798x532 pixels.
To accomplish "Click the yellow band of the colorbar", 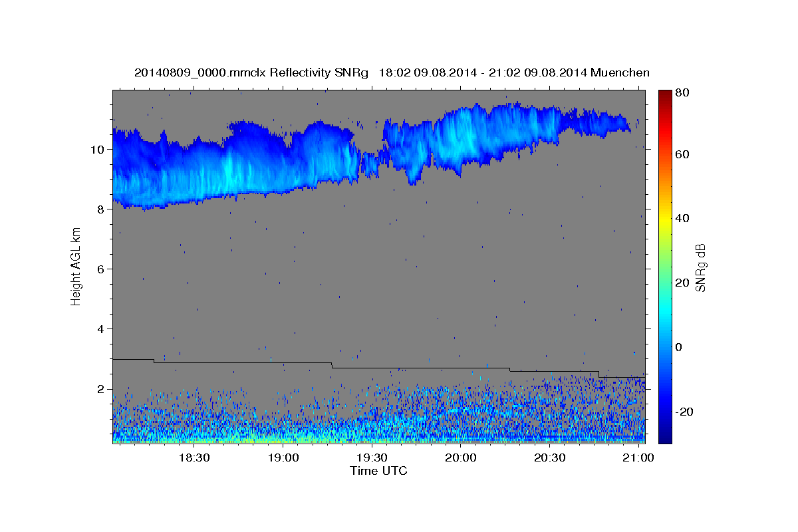I will (665, 219).
